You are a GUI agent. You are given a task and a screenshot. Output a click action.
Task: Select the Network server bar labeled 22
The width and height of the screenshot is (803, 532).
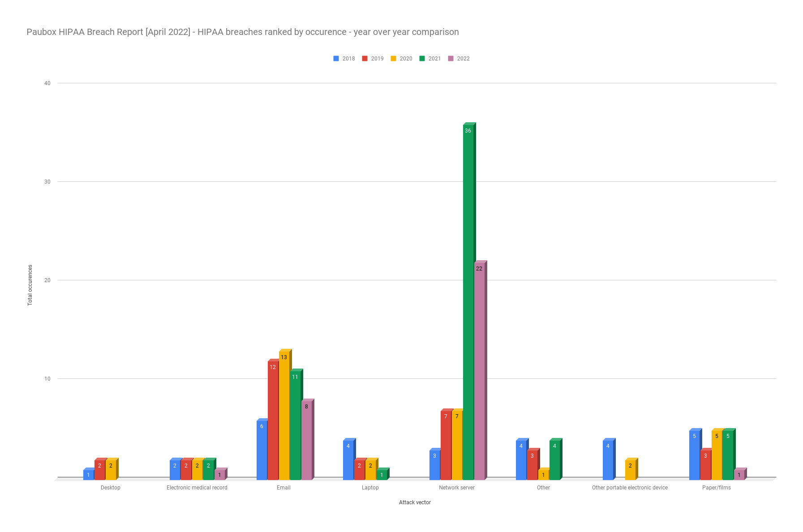pyautogui.click(x=479, y=372)
